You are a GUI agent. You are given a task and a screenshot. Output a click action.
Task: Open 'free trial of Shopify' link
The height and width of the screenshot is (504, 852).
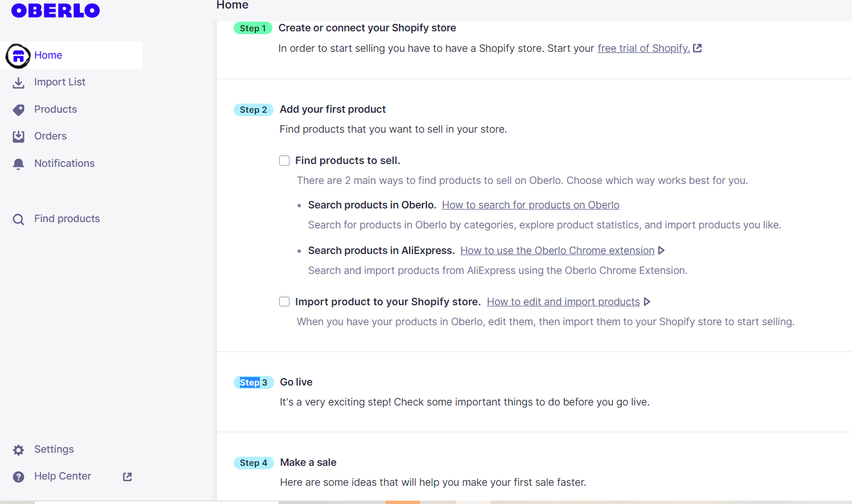coord(644,48)
